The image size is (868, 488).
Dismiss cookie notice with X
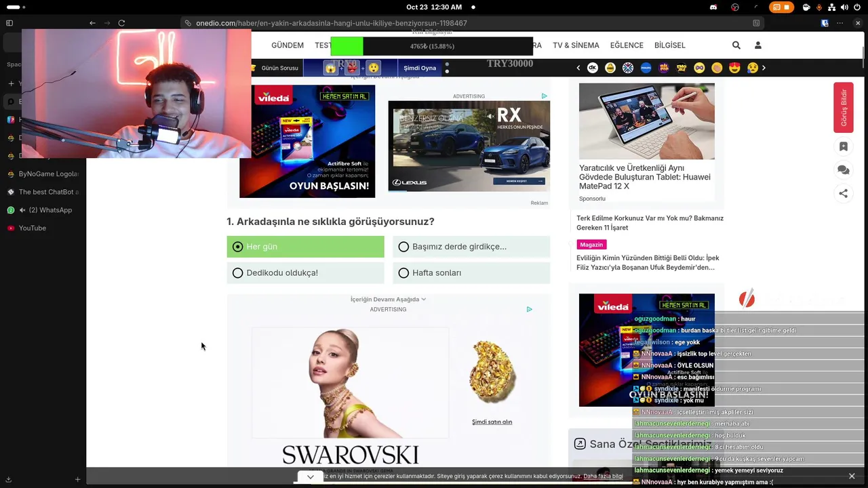coord(852,476)
